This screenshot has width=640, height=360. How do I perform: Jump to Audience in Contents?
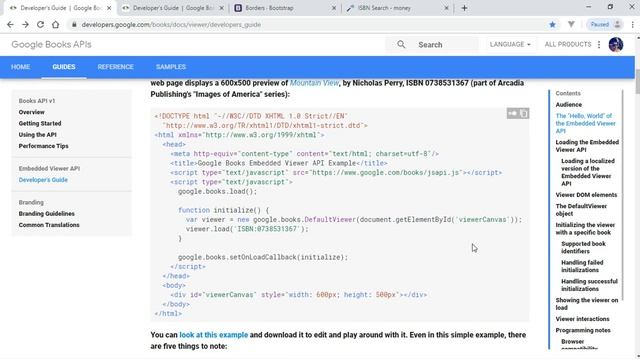point(569,105)
